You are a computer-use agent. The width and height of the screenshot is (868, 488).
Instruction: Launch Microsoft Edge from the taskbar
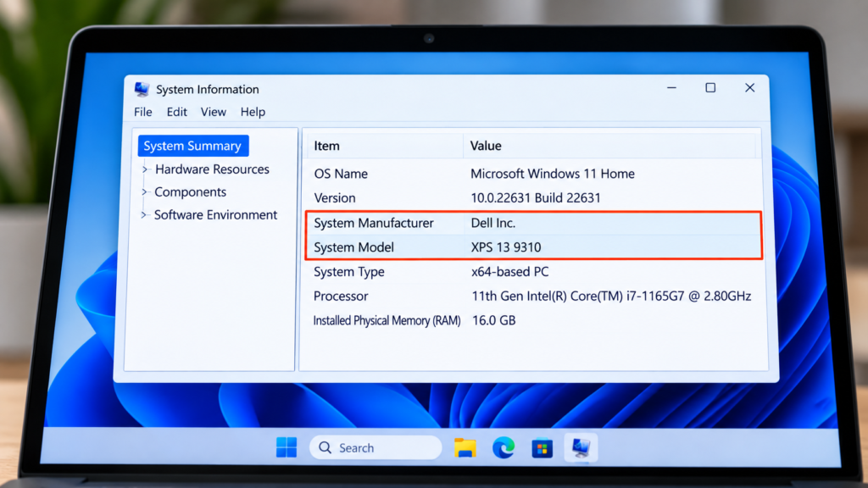tap(504, 447)
